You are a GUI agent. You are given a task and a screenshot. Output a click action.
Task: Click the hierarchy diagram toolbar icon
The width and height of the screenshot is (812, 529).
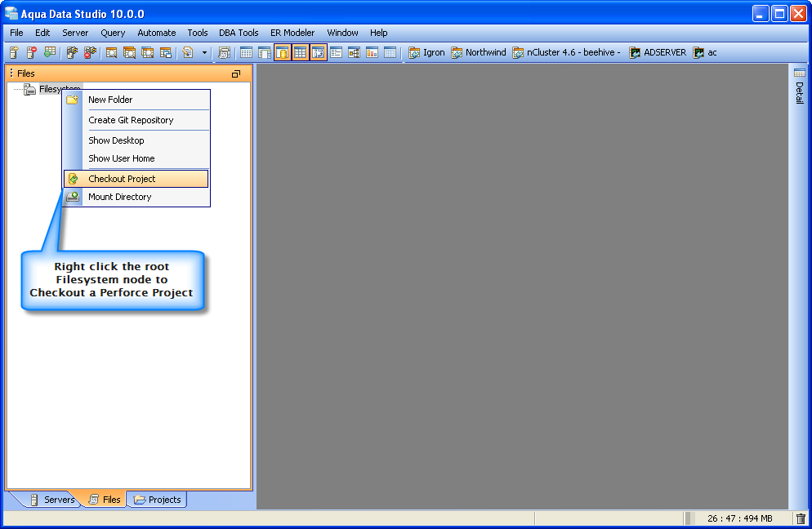click(x=355, y=52)
